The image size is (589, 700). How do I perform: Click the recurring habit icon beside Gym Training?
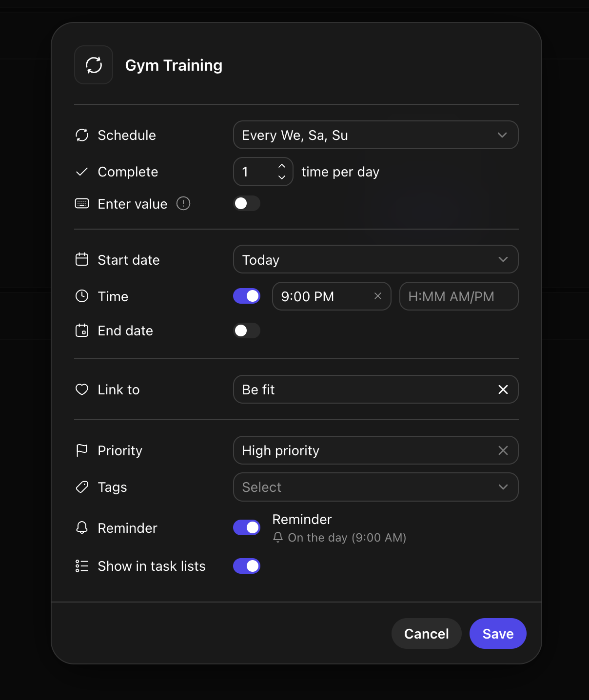94,65
